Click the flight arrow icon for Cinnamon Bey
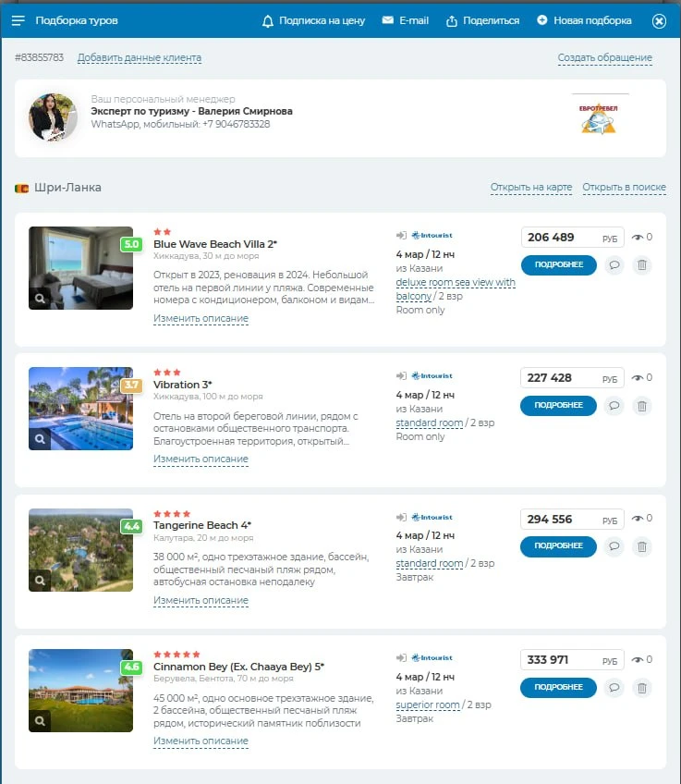 tap(401, 657)
